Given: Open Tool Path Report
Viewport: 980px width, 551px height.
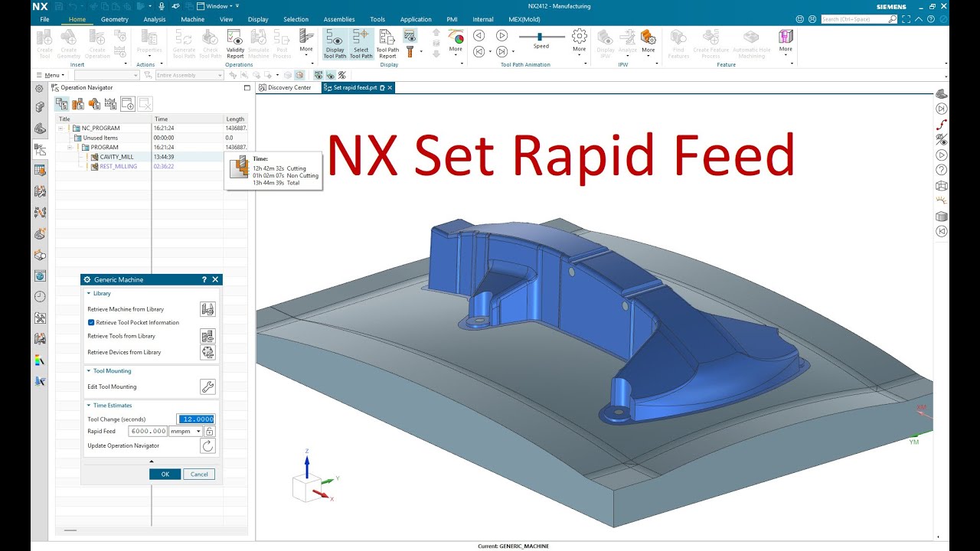Looking at the screenshot, I should (387, 44).
